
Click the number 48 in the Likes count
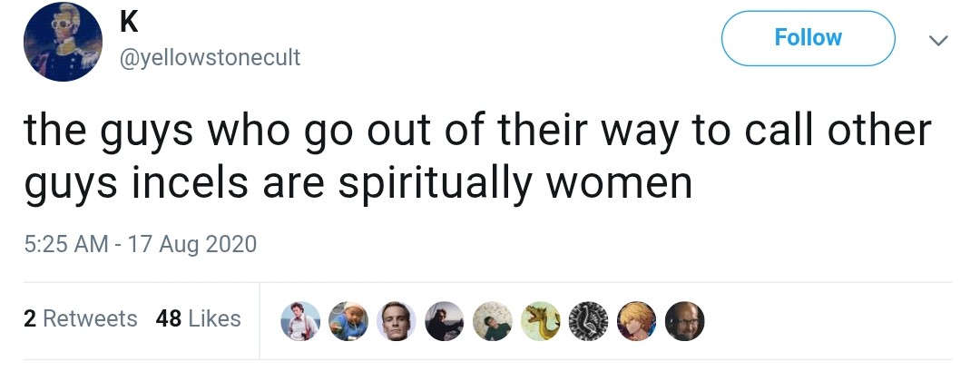[169, 318]
